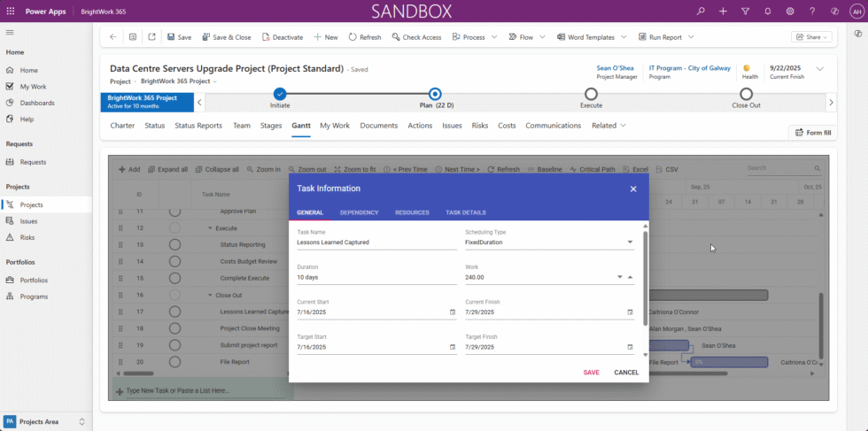868x431 pixels.
Task: Expand the Run Report dropdown
Action: coord(691,37)
